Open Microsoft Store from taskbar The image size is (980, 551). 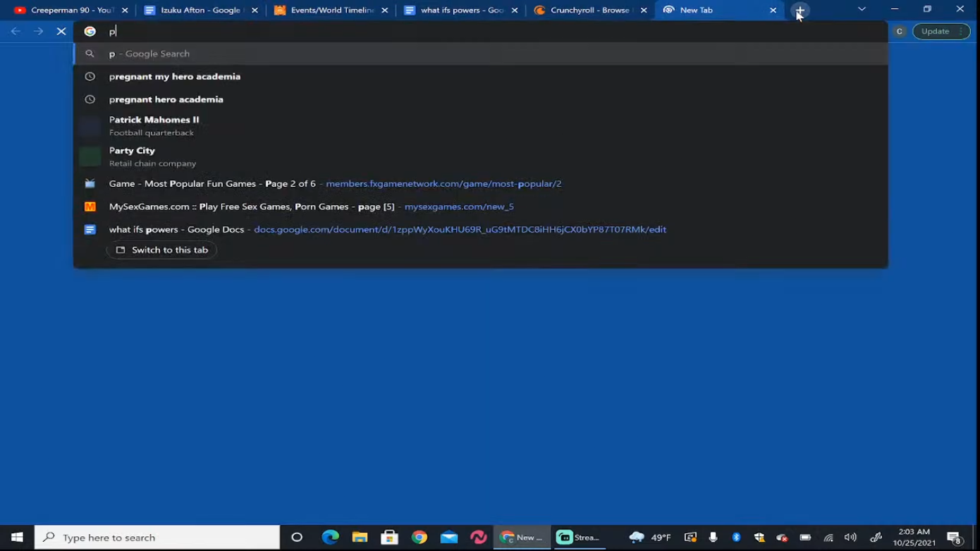tap(389, 538)
